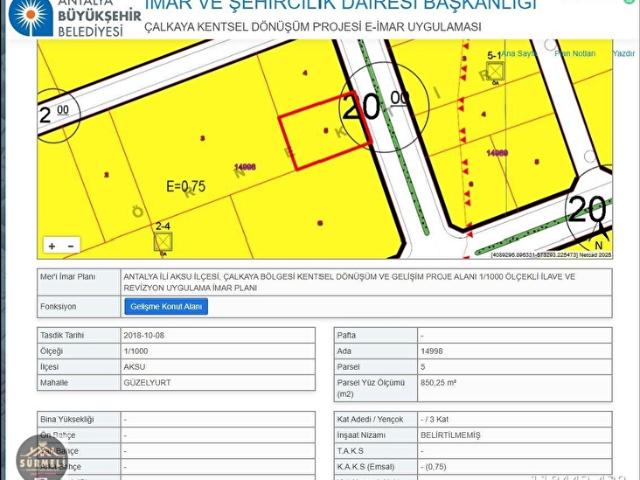Open the Plan Notları link
Viewport: 640px width, 480px height.
point(575,53)
